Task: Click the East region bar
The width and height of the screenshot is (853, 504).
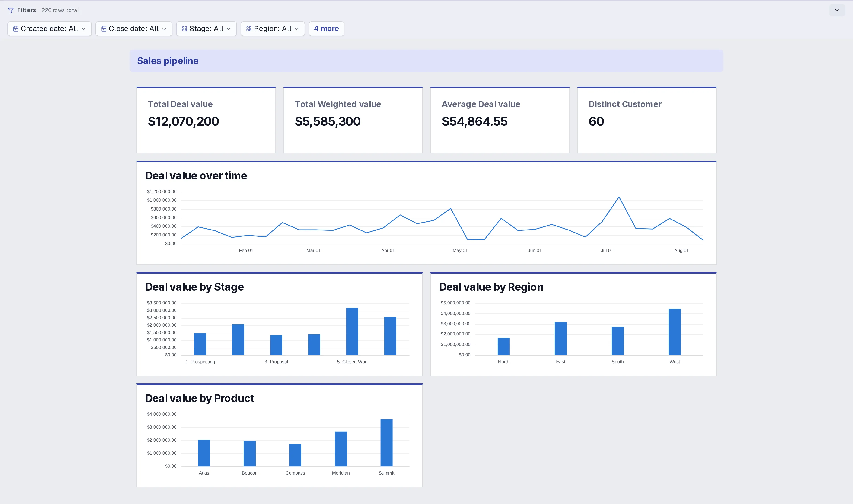Action: click(x=561, y=339)
